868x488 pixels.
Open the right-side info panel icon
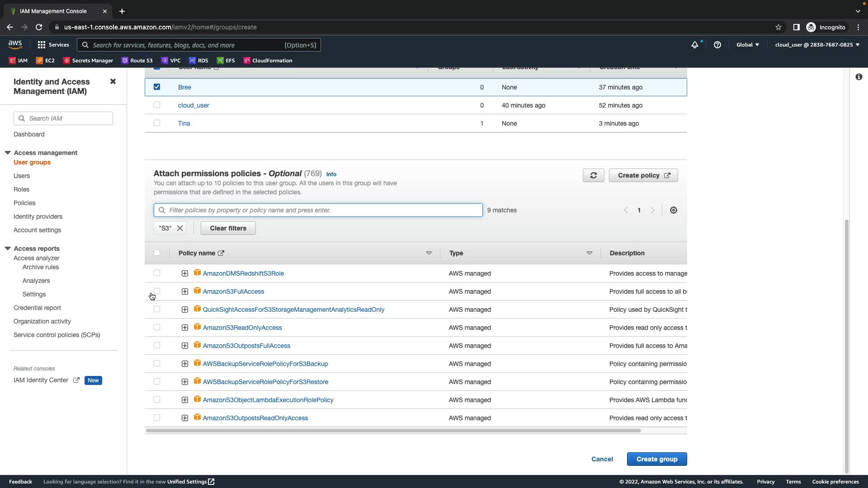point(859,77)
